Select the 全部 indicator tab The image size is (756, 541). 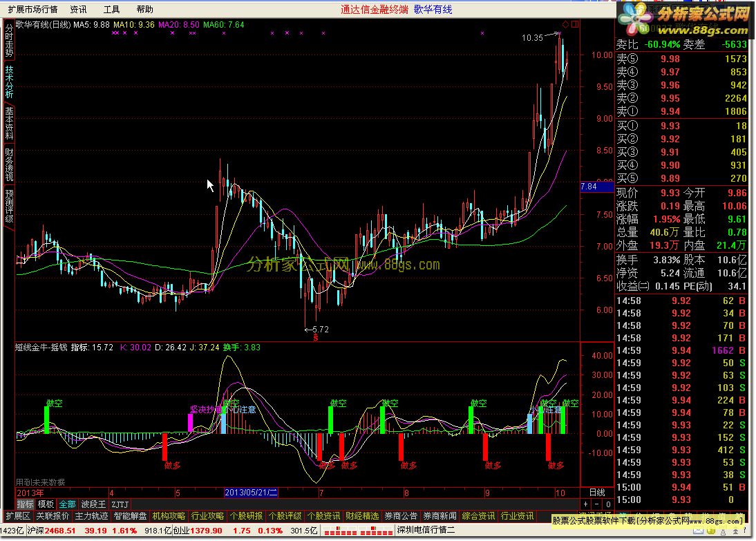click(67, 504)
